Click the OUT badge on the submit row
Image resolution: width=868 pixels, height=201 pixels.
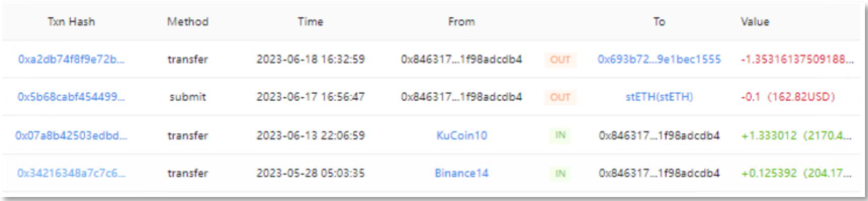(x=560, y=97)
